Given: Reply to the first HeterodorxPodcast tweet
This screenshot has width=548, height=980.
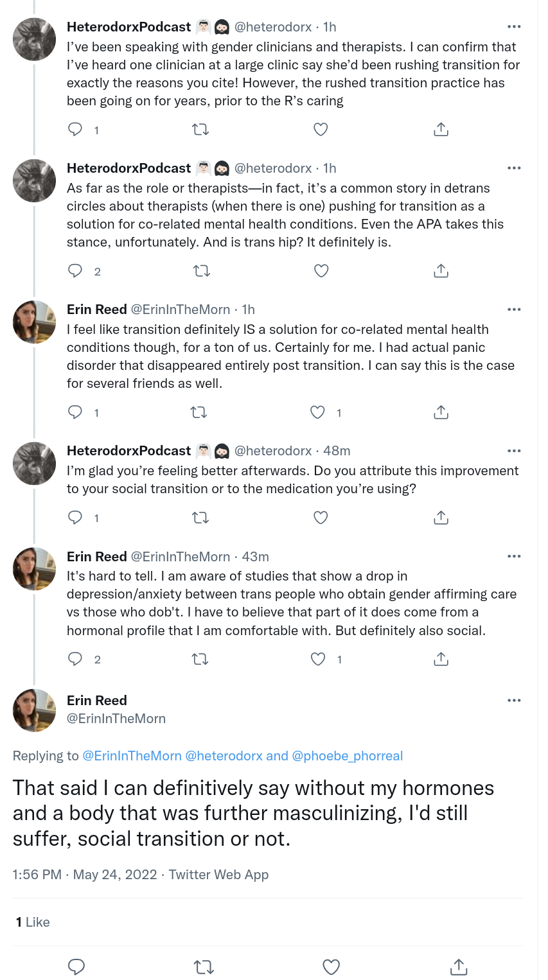Looking at the screenshot, I should tap(76, 130).
